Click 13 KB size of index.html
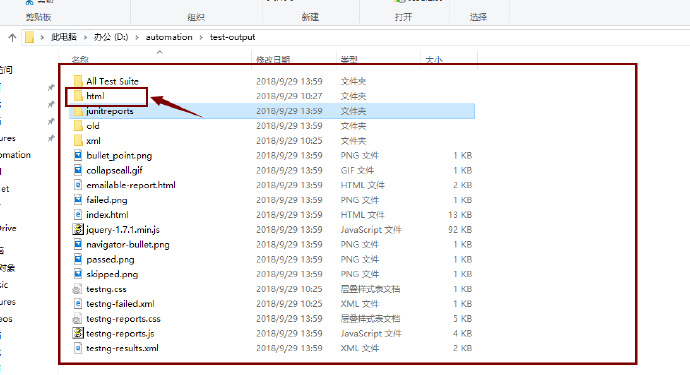The image size is (690, 375). point(460,215)
